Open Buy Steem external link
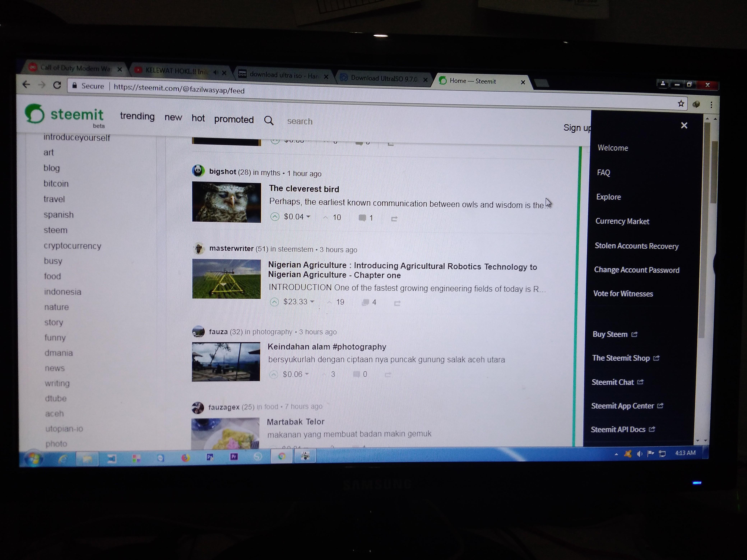Viewport: 747px width, 560px height. pos(615,334)
